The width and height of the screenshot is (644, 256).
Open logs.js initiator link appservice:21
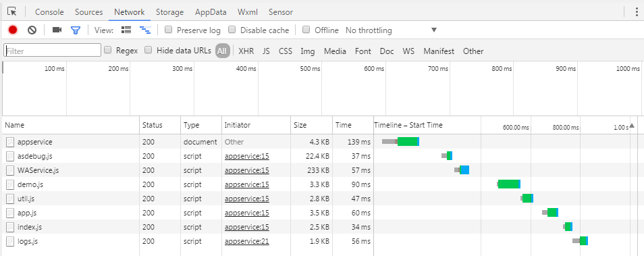247,241
